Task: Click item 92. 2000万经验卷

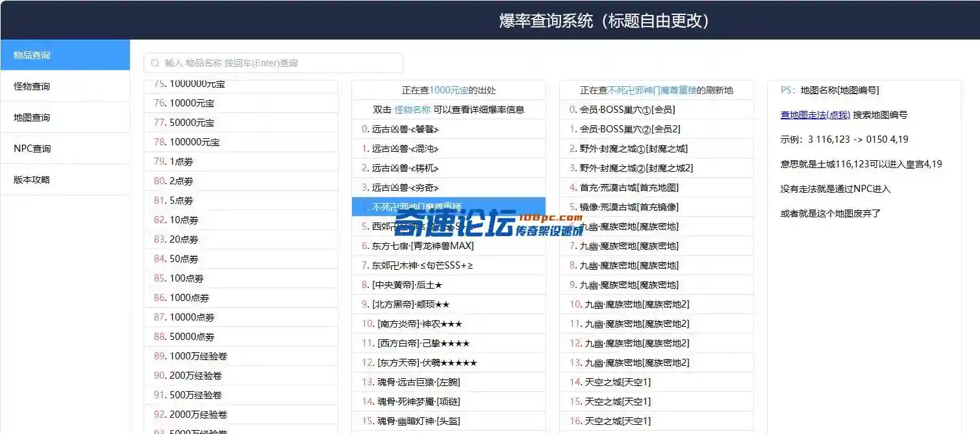Action: (241, 415)
